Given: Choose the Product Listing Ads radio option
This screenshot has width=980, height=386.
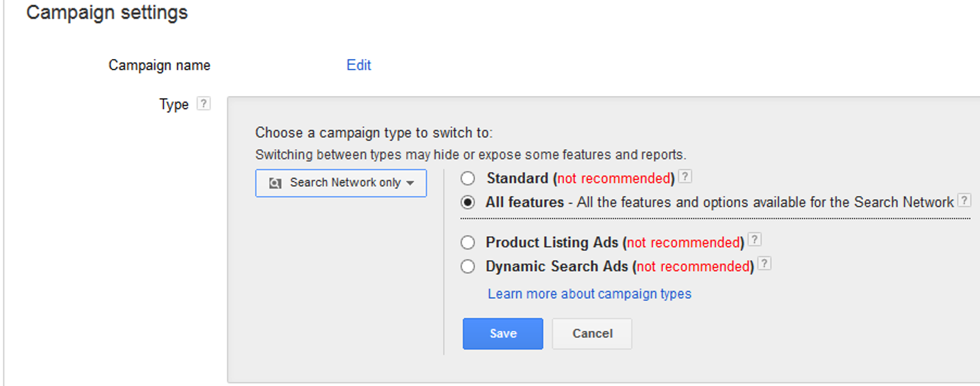Looking at the screenshot, I should (468, 243).
